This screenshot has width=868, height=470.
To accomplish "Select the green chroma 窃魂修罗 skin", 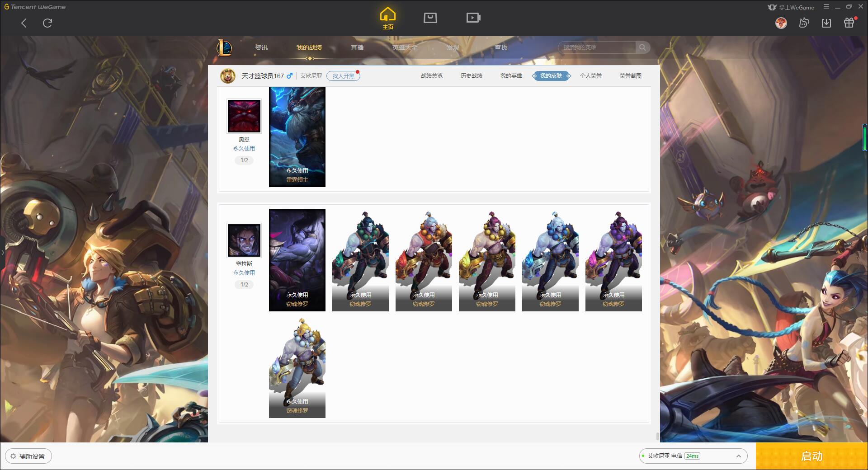I will click(x=360, y=260).
